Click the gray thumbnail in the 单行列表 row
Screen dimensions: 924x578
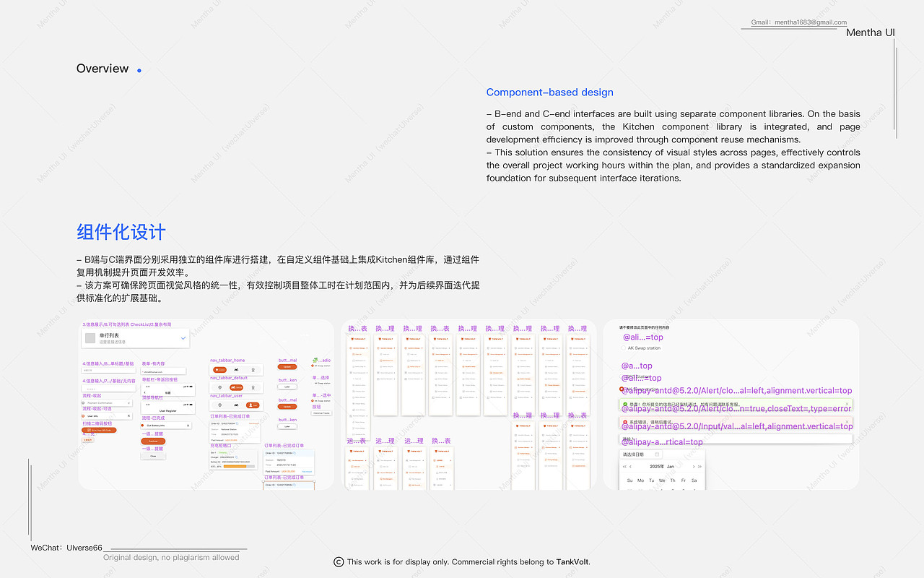click(90, 338)
